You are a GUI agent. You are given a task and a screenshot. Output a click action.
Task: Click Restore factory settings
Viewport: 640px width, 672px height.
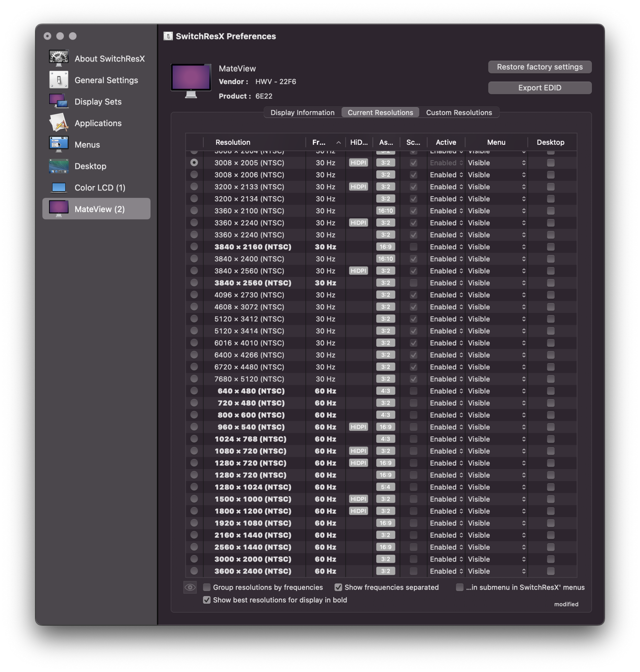[540, 67]
